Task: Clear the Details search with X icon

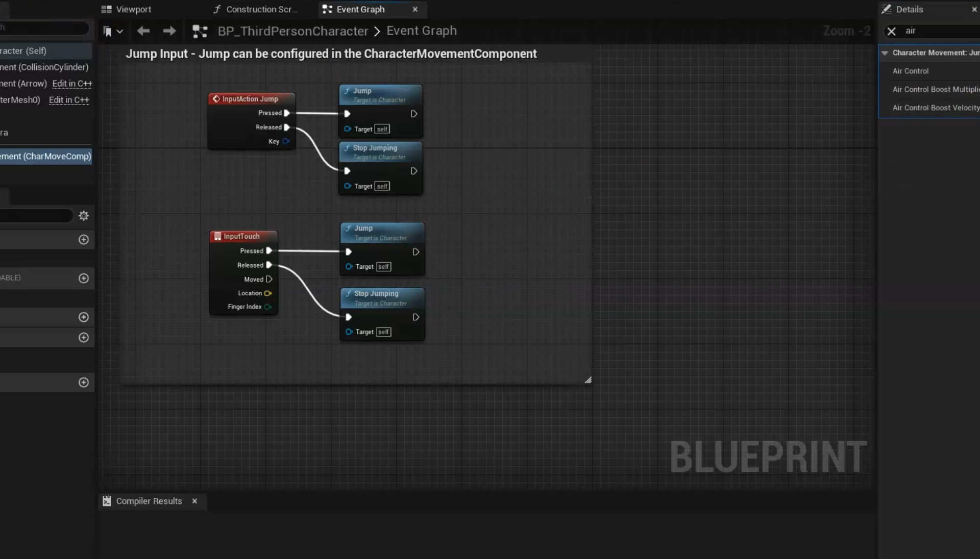Action: tap(891, 31)
